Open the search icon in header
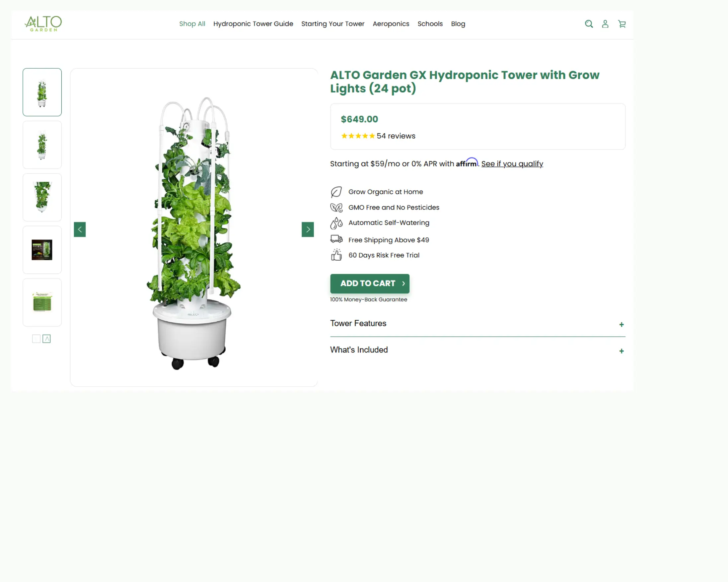The image size is (728, 582). click(589, 24)
